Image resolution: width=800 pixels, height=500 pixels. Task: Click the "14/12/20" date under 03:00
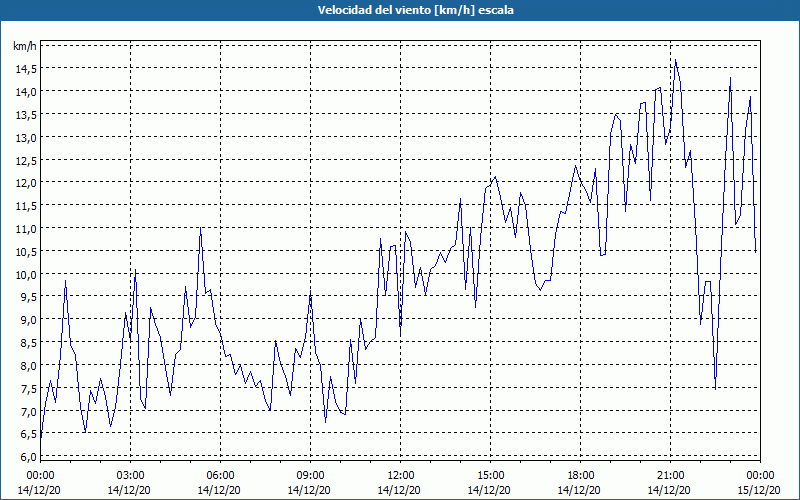tap(130, 490)
